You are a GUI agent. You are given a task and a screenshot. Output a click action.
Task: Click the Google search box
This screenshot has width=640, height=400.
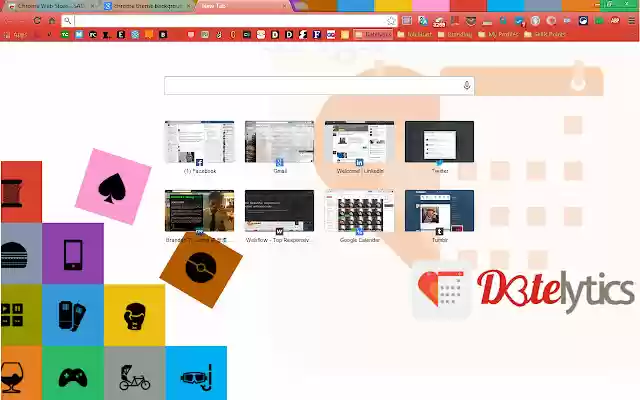(319, 86)
